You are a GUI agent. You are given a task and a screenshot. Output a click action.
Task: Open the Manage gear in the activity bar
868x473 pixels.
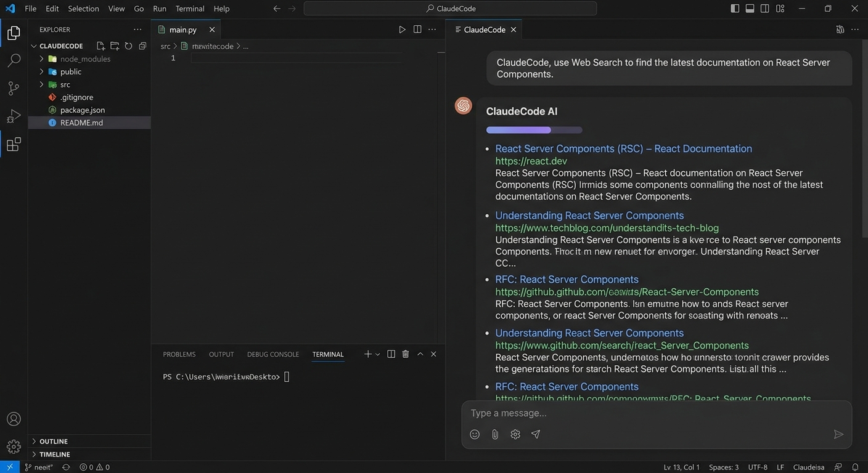coord(14,447)
